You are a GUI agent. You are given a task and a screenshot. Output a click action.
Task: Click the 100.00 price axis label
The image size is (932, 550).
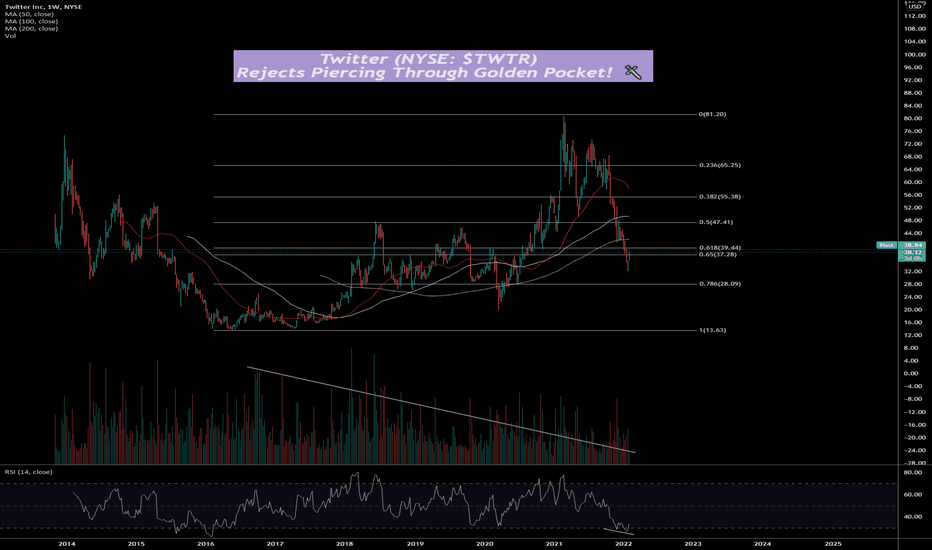914,55
